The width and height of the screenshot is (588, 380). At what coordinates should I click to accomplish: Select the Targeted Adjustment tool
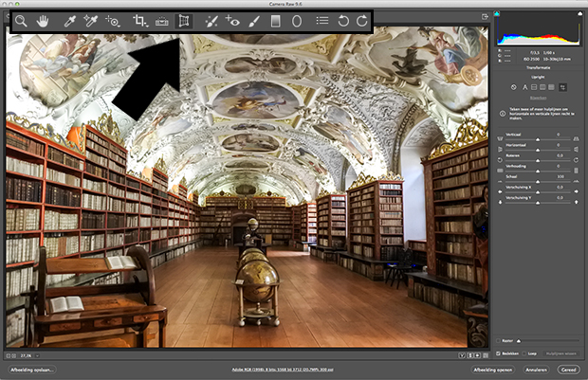click(x=113, y=22)
